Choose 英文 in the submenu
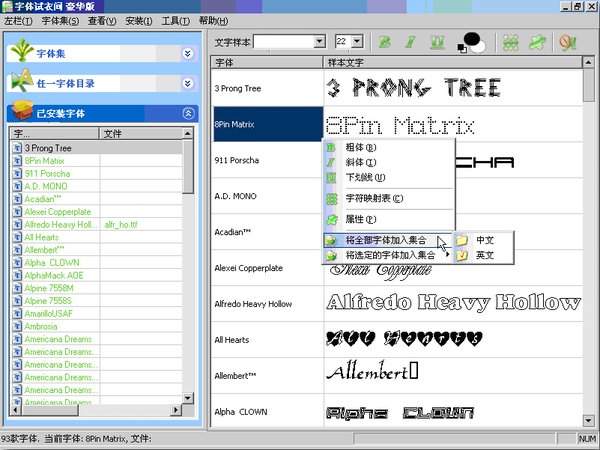The image size is (600, 450). point(484,255)
